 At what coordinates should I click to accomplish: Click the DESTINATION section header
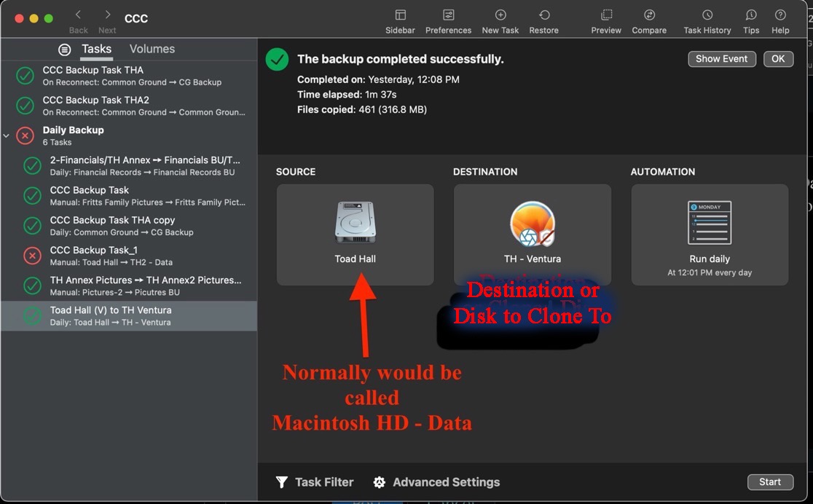pos(485,172)
